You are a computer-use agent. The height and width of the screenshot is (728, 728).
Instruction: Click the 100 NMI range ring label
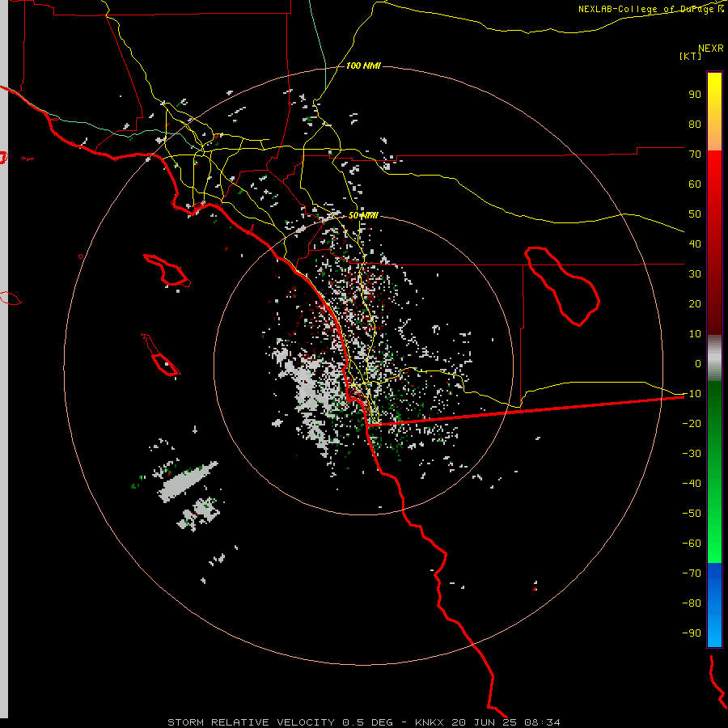pyautogui.click(x=363, y=66)
